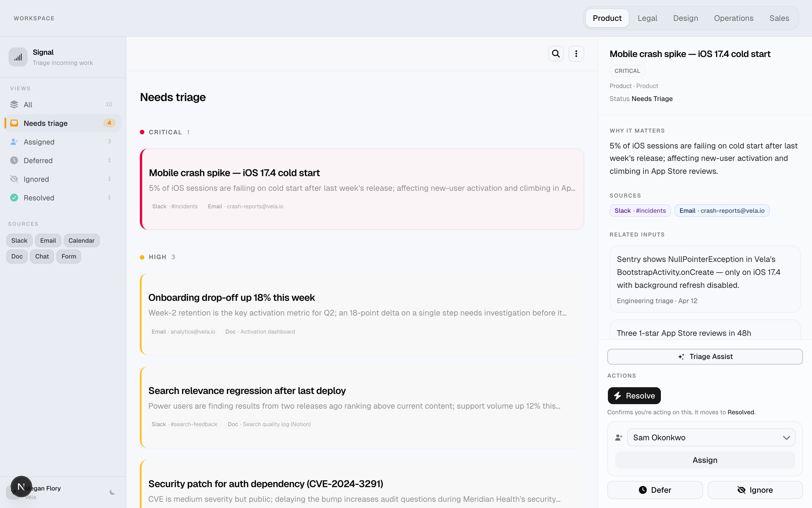Open search with the magnifier icon

(556, 54)
